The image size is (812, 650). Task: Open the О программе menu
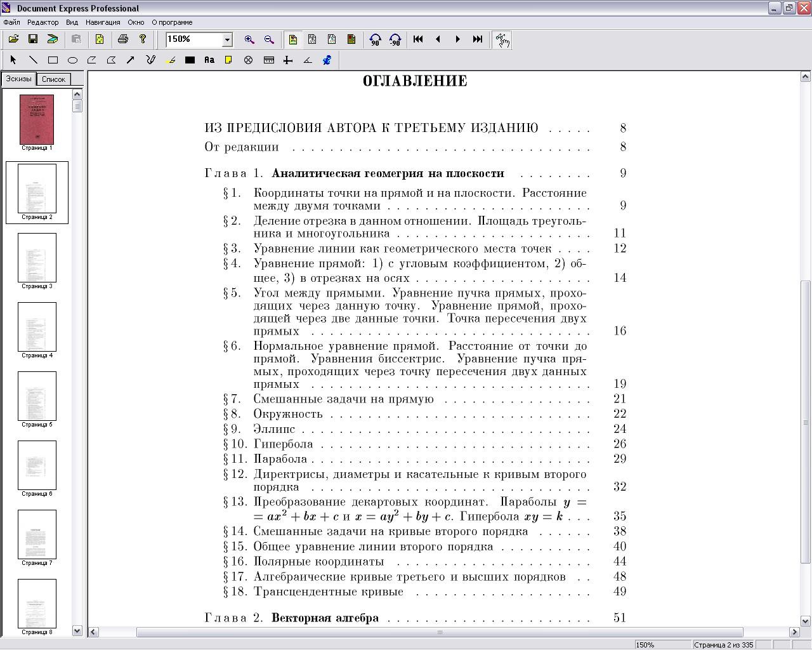172,22
